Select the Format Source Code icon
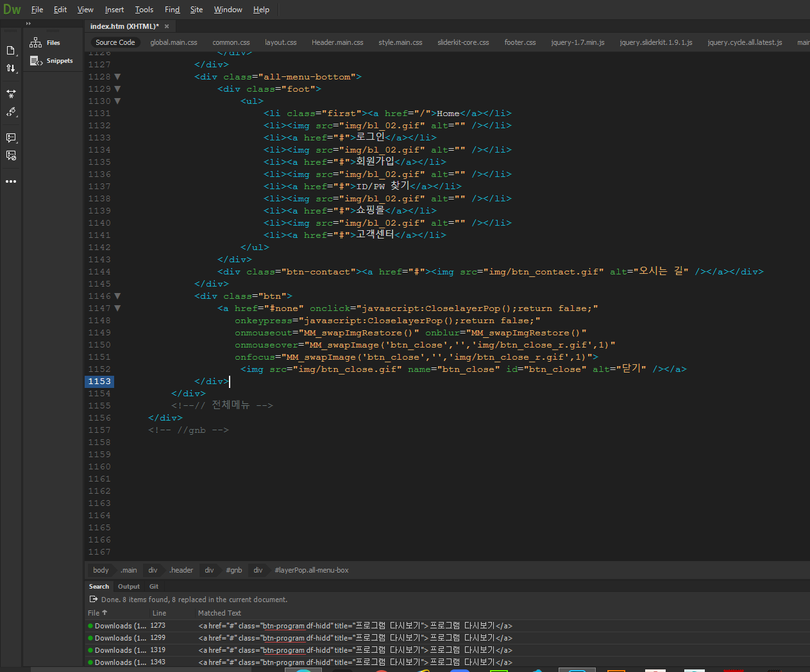Image resolution: width=810 pixels, height=672 pixels. (11, 112)
